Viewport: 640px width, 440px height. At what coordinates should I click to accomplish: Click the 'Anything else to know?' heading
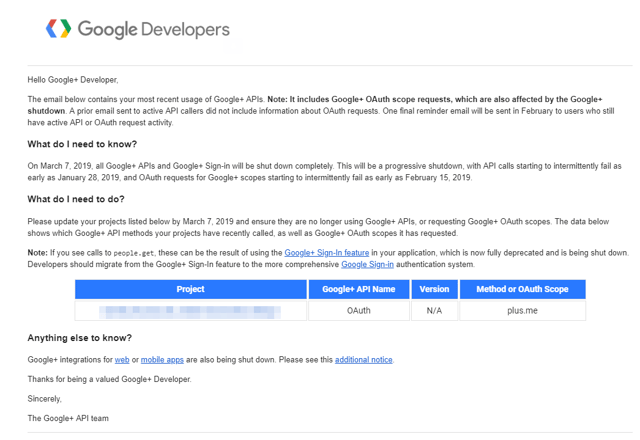[80, 338]
